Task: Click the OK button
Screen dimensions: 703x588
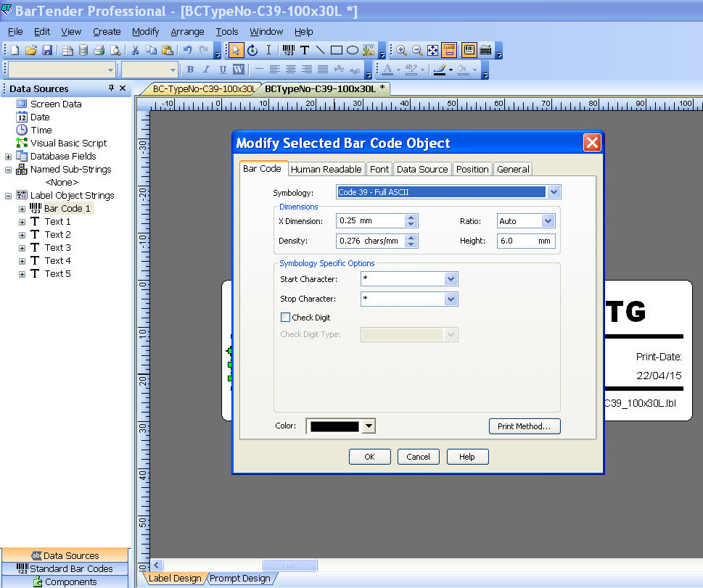Action: (x=369, y=457)
